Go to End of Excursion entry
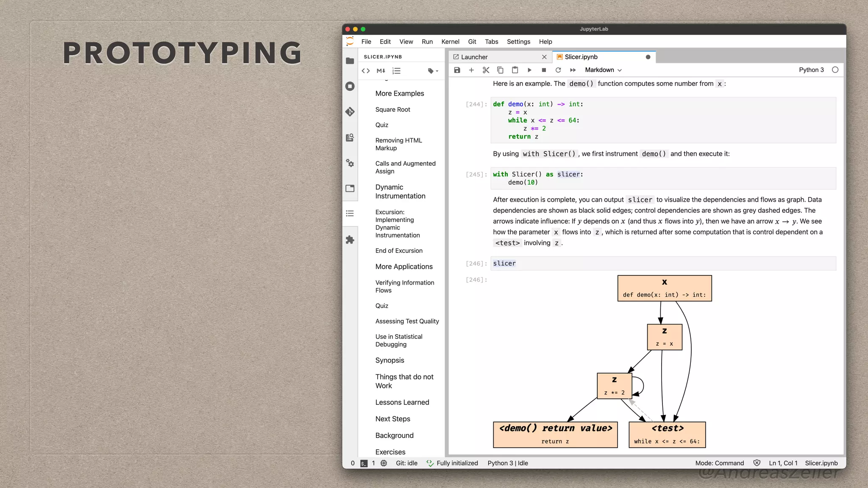Viewport: 868px width, 488px height. 399,251
